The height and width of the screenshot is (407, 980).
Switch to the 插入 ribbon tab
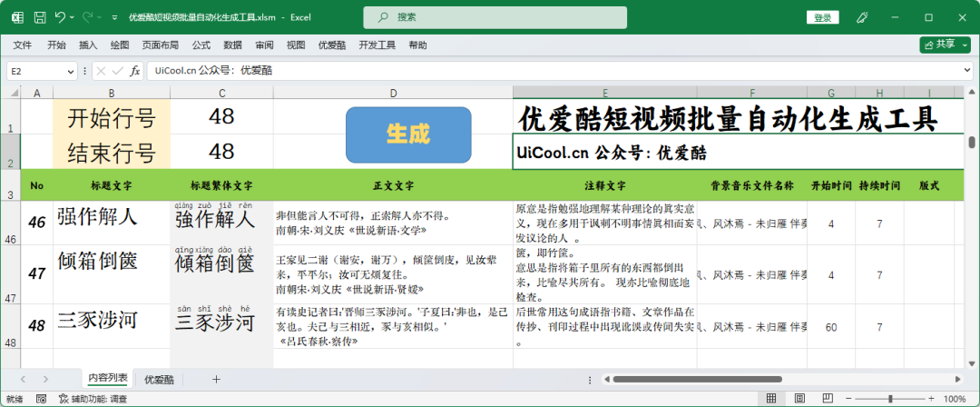(x=88, y=45)
